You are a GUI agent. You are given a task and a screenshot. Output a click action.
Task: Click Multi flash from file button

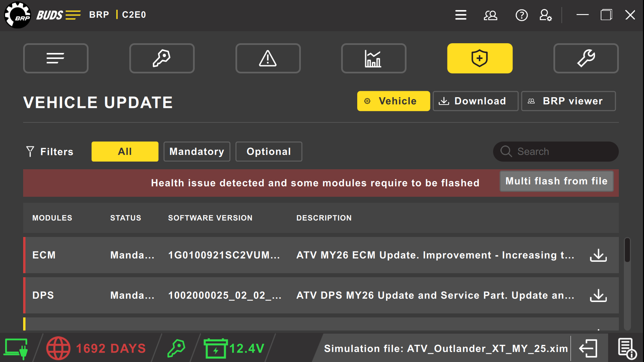tap(556, 181)
